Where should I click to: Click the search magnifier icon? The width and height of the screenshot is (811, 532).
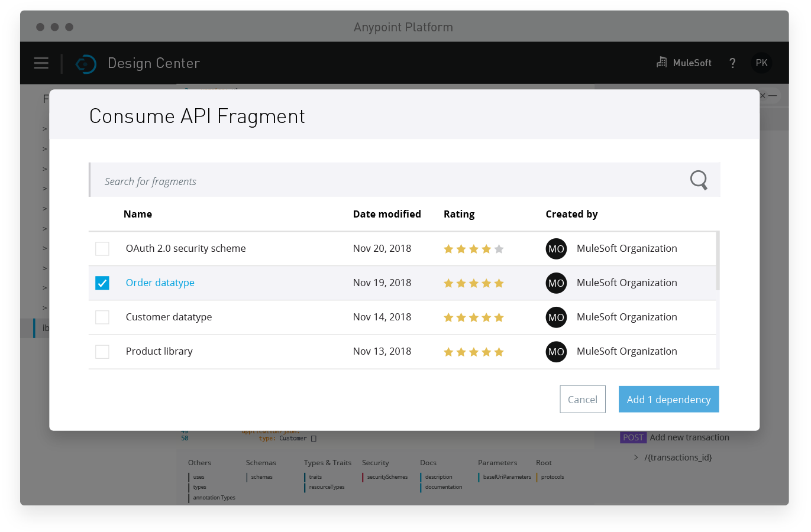[x=698, y=180]
